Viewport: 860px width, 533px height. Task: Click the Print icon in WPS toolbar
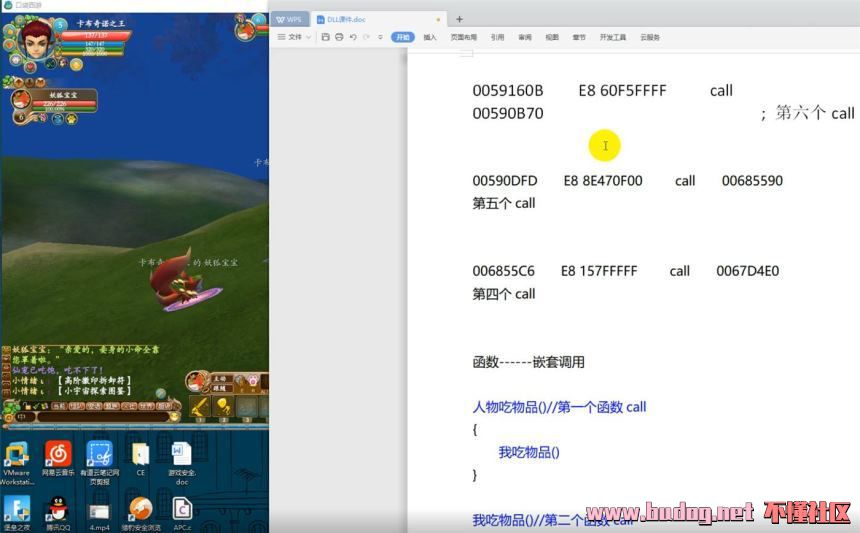pyautogui.click(x=338, y=37)
